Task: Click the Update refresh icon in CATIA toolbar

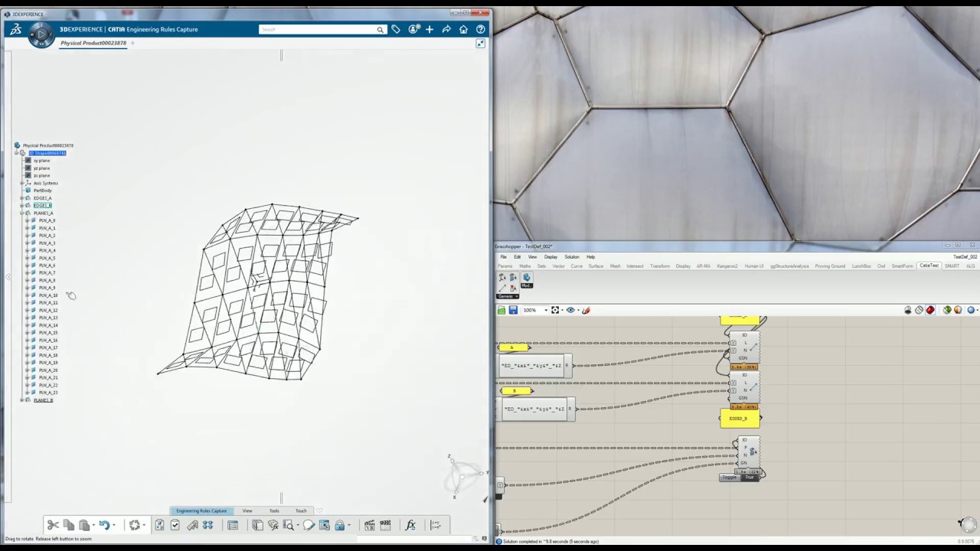Action: (x=135, y=525)
